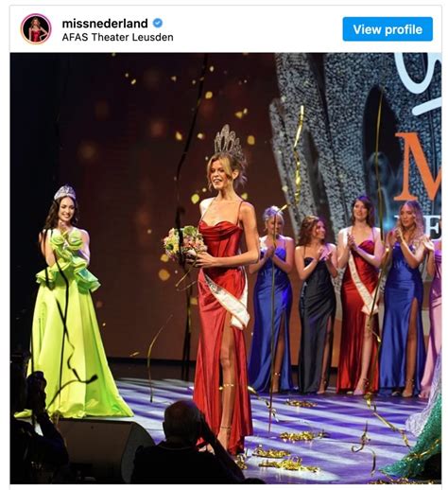Click the long-haired blonde contestant in the blue gown

[x=405, y=298]
